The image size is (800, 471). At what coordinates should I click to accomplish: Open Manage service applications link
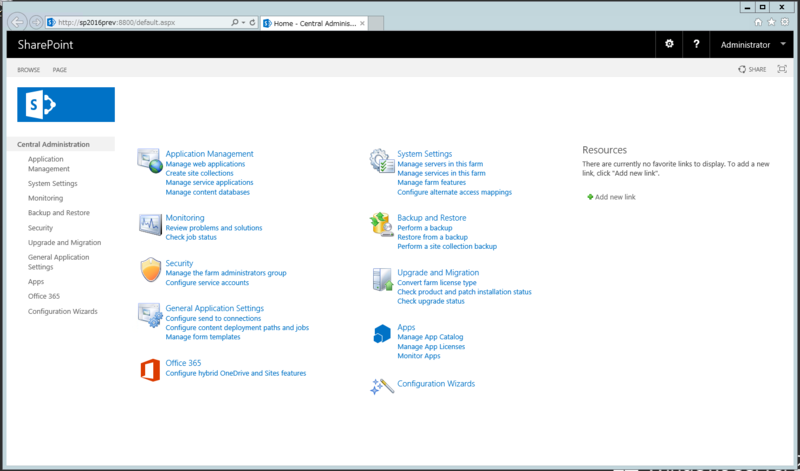click(209, 182)
